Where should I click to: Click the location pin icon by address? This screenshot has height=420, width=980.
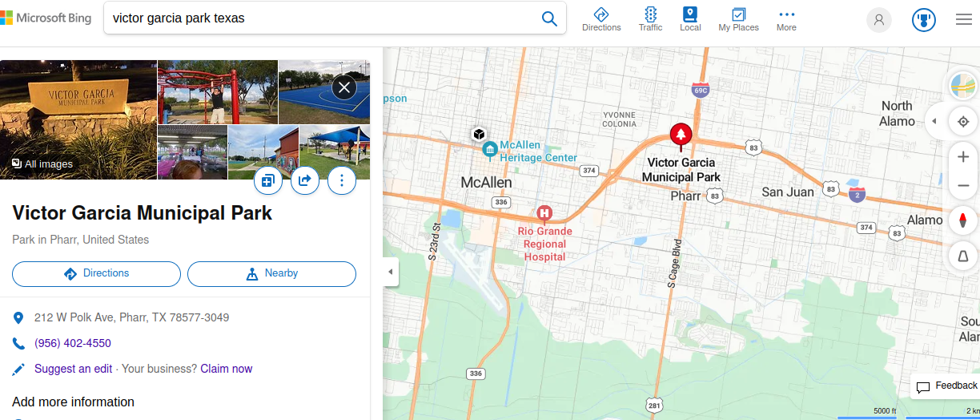tap(19, 318)
